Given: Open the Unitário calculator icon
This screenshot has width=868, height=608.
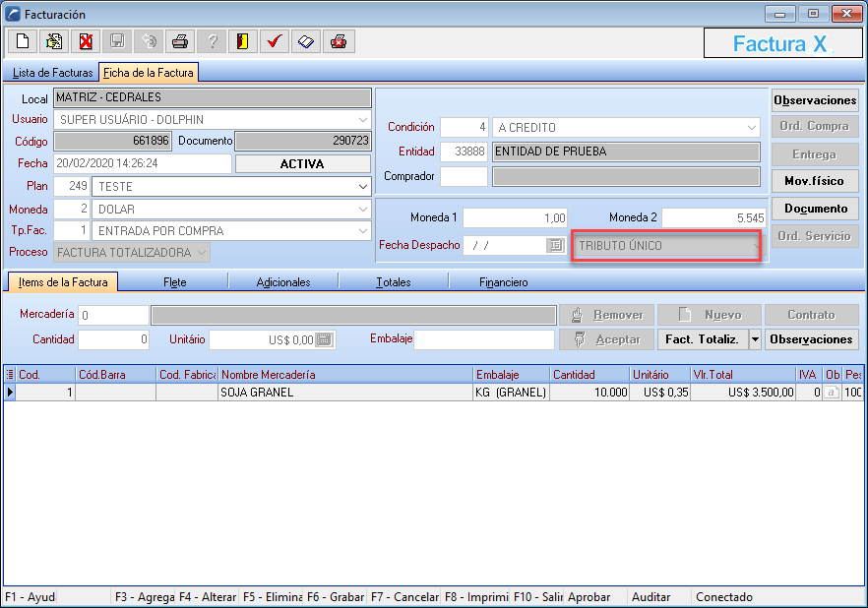Looking at the screenshot, I should pos(325,339).
